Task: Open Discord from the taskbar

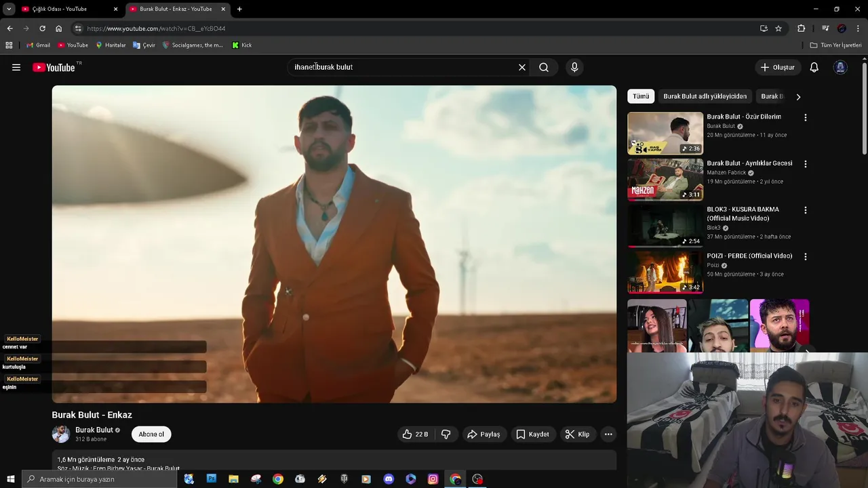Action: pos(389,479)
